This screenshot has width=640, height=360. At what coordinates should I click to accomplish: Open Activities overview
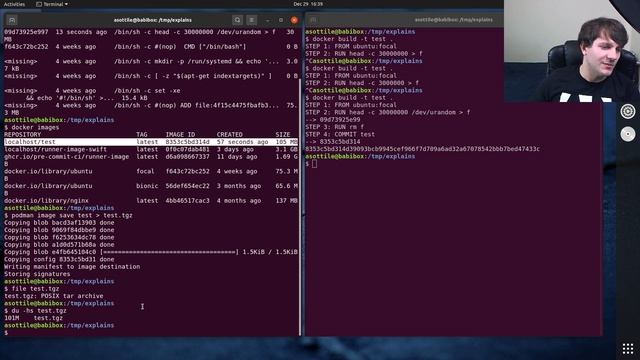point(14,4)
